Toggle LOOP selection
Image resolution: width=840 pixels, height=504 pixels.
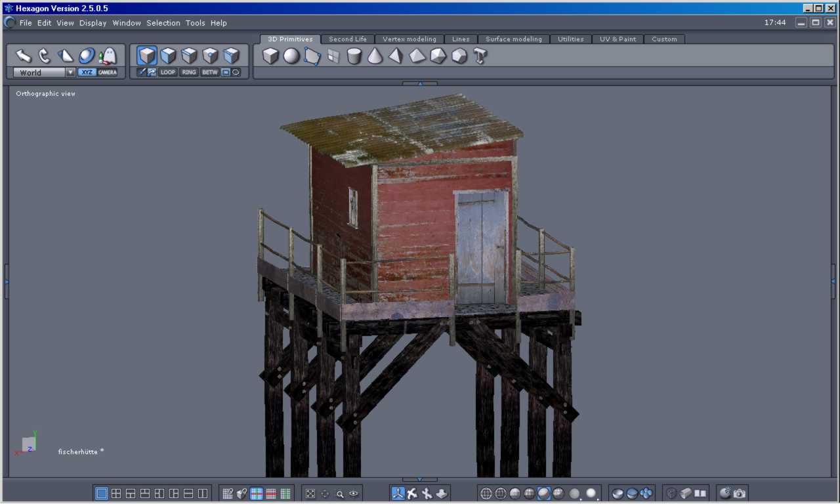point(168,72)
